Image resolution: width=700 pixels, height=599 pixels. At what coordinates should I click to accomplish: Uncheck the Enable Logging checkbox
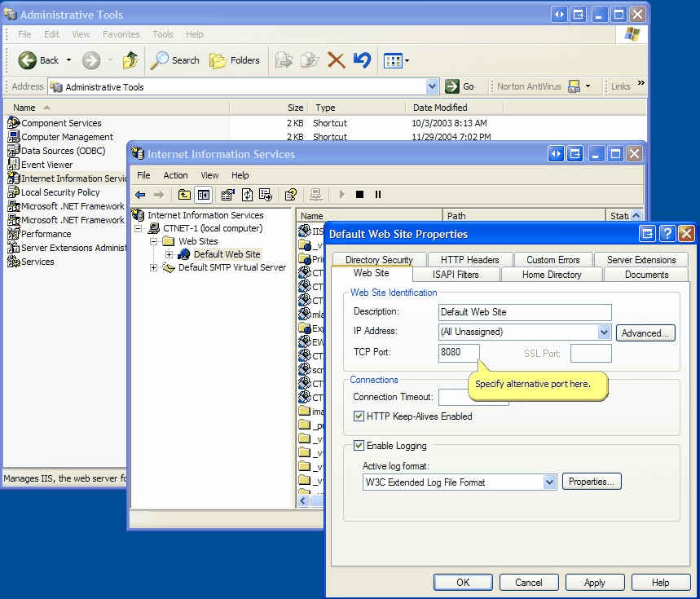coord(359,446)
